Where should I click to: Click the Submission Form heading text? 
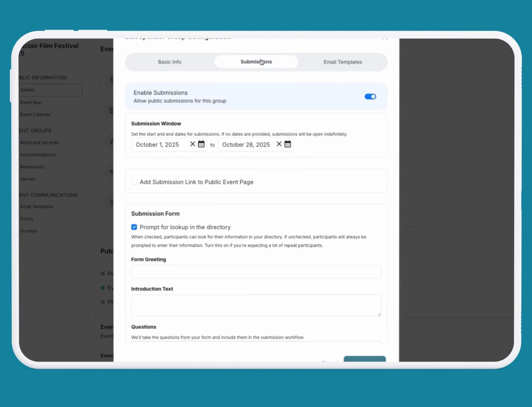tap(155, 213)
